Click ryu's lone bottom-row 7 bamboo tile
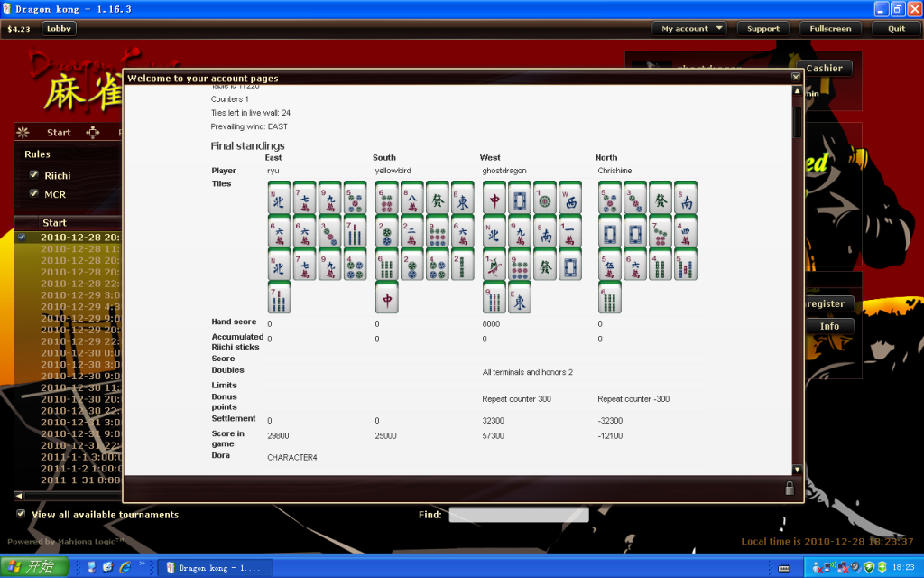 280,297
